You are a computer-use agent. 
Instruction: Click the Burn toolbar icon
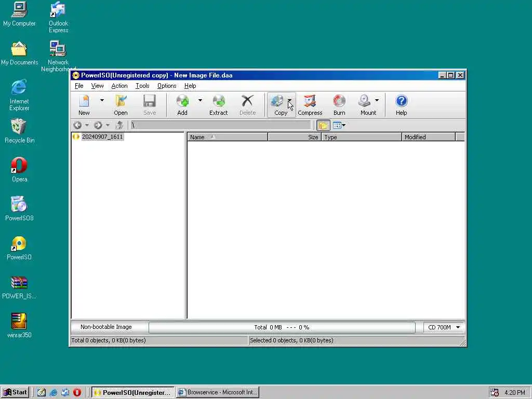point(339,105)
